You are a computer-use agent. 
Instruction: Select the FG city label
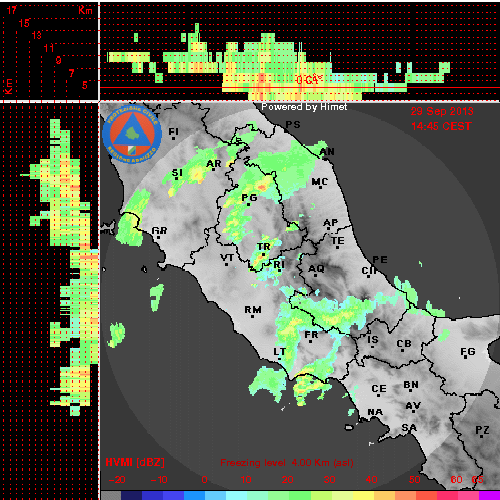(x=468, y=351)
